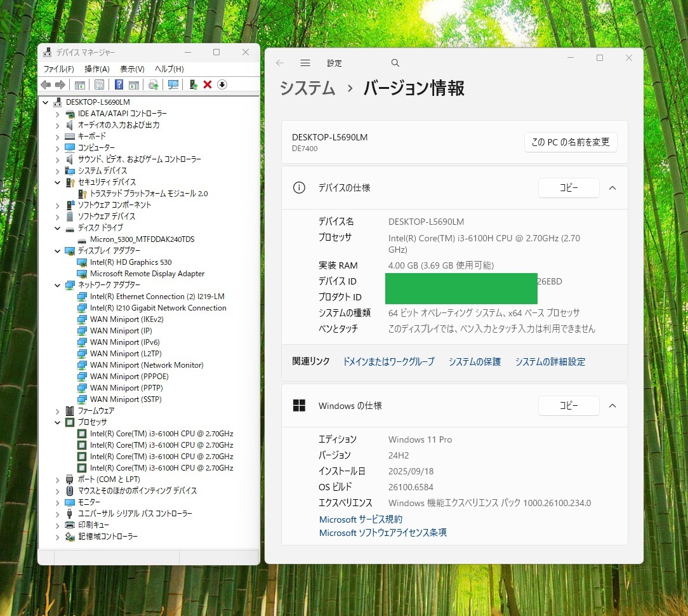Click the processor value Intel(R) Core(TM) i3-6100H text
Screen dimensions: 688x616
click(x=484, y=244)
